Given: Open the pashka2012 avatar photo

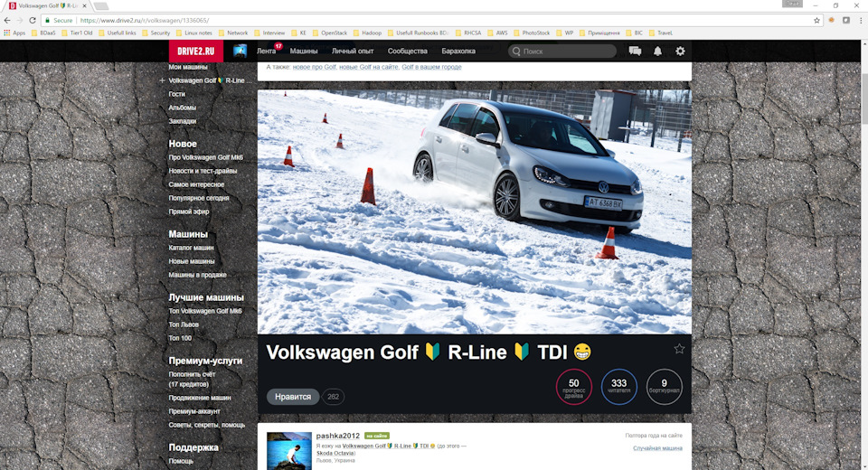Looking at the screenshot, I should coord(289,451).
